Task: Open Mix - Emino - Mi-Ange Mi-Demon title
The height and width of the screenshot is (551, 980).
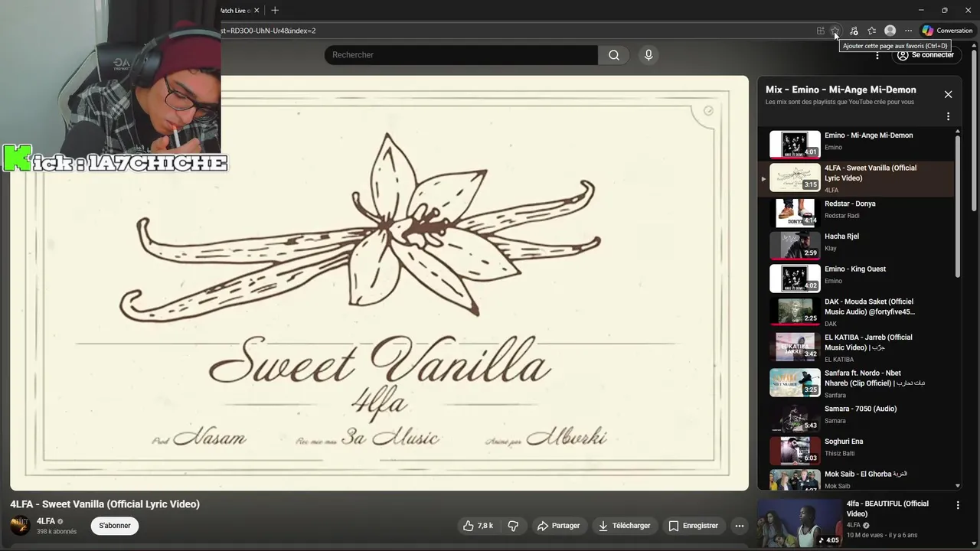Action: (x=841, y=90)
